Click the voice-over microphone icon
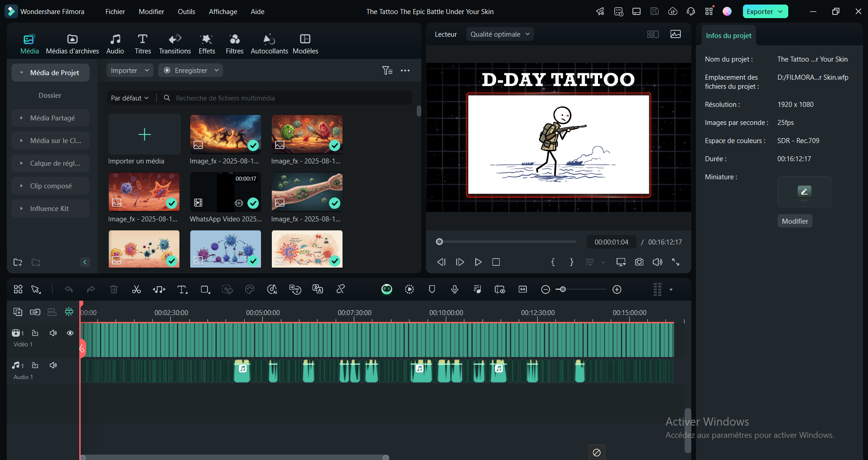 pyautogui.click(x=455, y=290)
